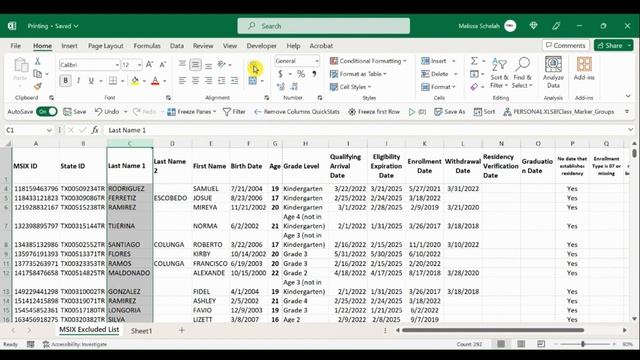
Task: Toggle middle align in Alignment group
Action: click(196, 64)
